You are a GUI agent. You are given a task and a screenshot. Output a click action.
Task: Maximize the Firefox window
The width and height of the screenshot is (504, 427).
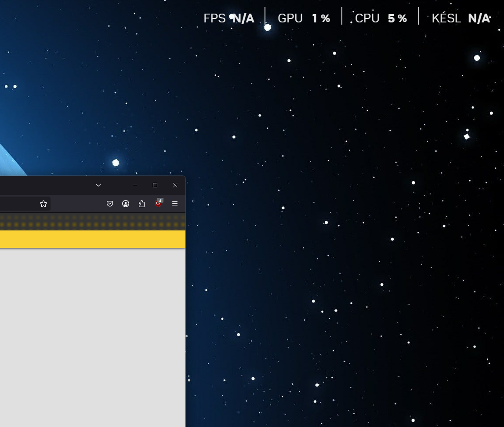click(155, 185)
